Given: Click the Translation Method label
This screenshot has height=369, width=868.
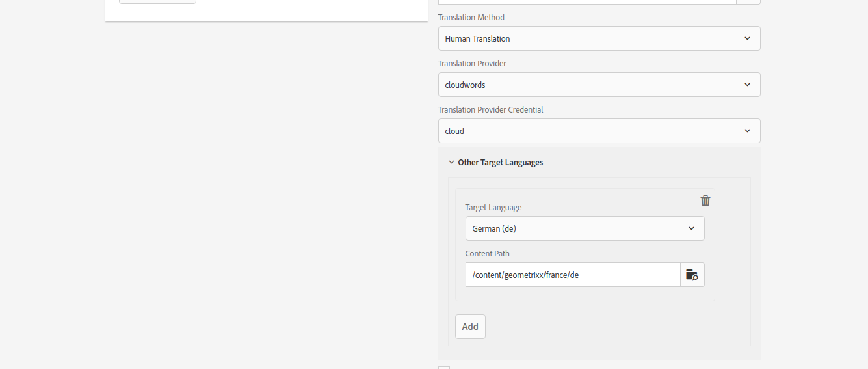Looking at the screenshot, I should (x=471, y=18).
